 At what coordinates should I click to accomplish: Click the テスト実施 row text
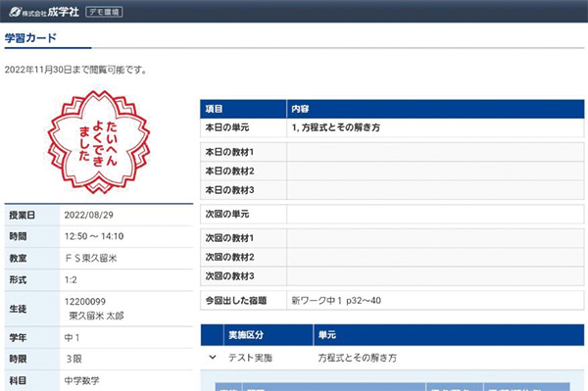point(251,358)
